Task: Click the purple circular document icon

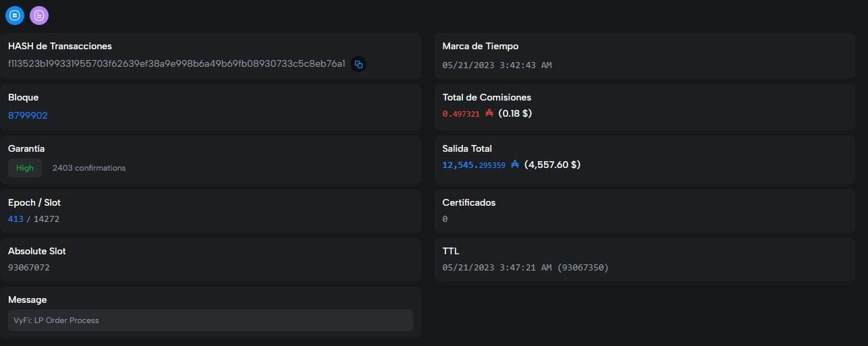Action: 39,15
